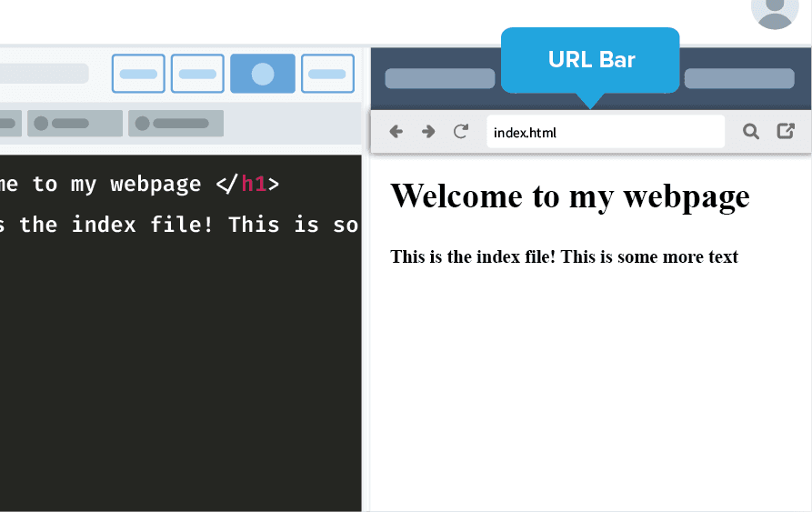Click the gray search field above the editor

pos(44,74)
